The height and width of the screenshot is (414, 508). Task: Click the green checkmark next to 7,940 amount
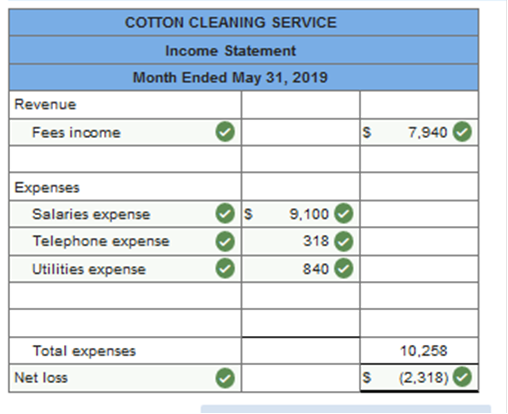[462, 132]
